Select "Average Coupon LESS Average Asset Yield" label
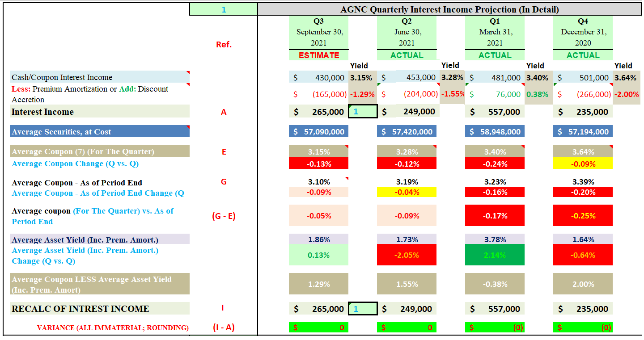Viewport: 644px width, 340px height. [100, 284]
